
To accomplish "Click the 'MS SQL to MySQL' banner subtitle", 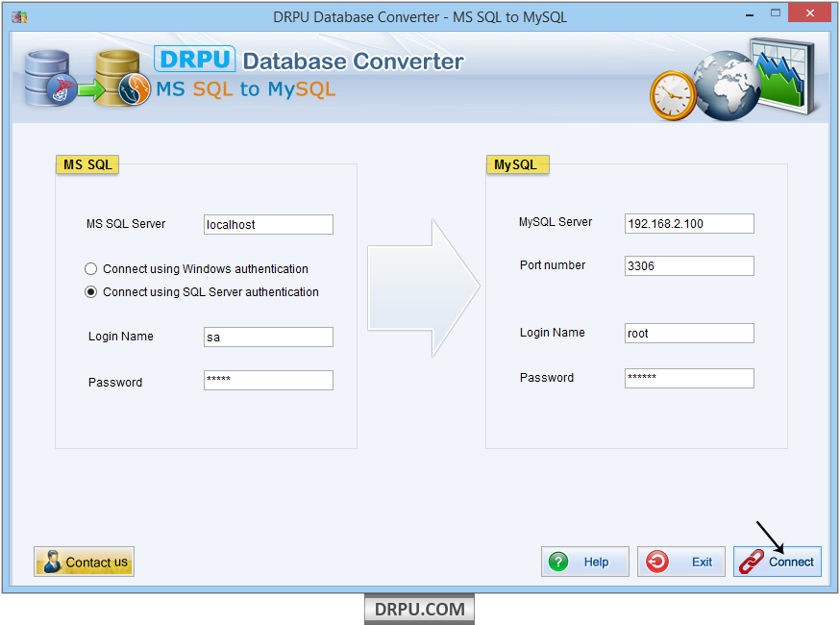I will 246,89.
